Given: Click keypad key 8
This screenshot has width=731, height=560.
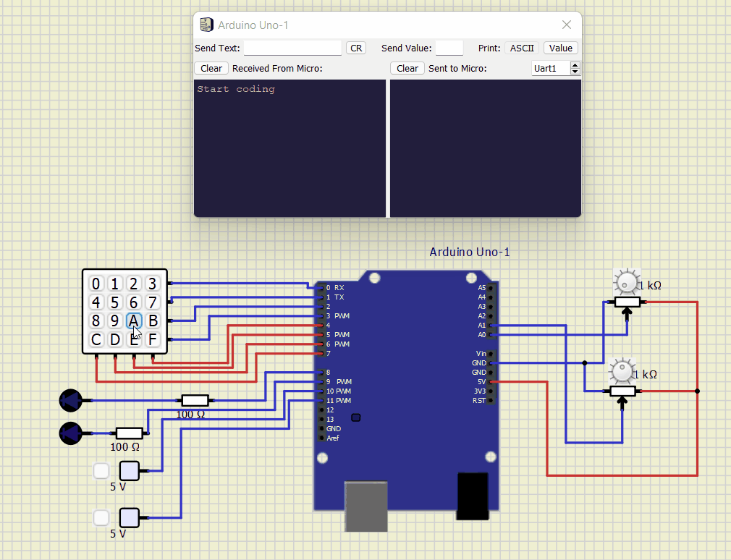Looking at the screenshot, I should [x=96, y=321].
